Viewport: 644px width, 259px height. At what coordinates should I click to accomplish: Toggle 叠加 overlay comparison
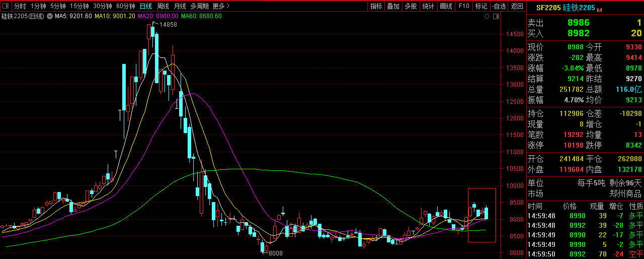click(393, 6)
